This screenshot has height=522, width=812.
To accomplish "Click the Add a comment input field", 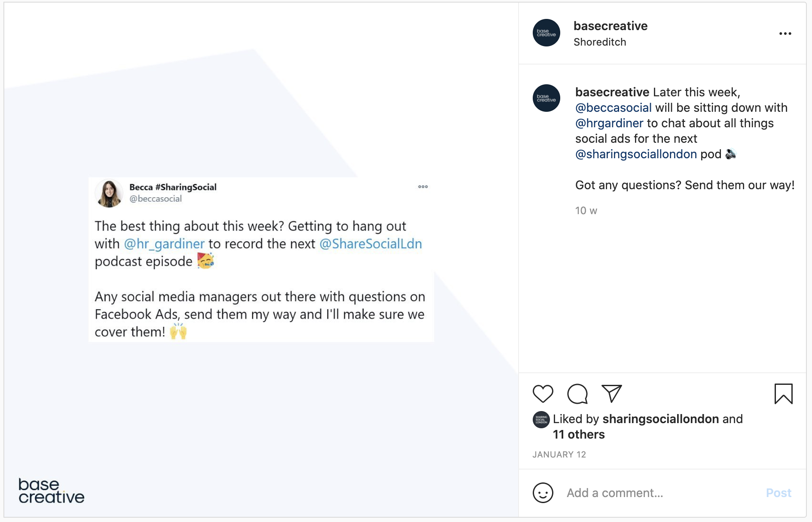I will pos(614,493).
